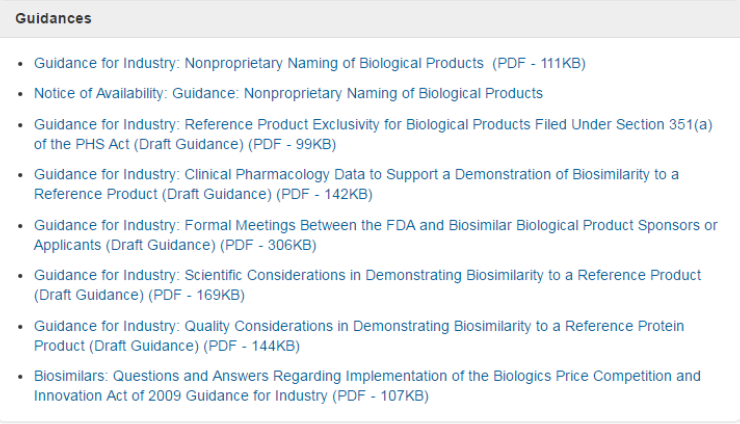Click the '(PDF - 99KB)' link text

coord(292,144)
